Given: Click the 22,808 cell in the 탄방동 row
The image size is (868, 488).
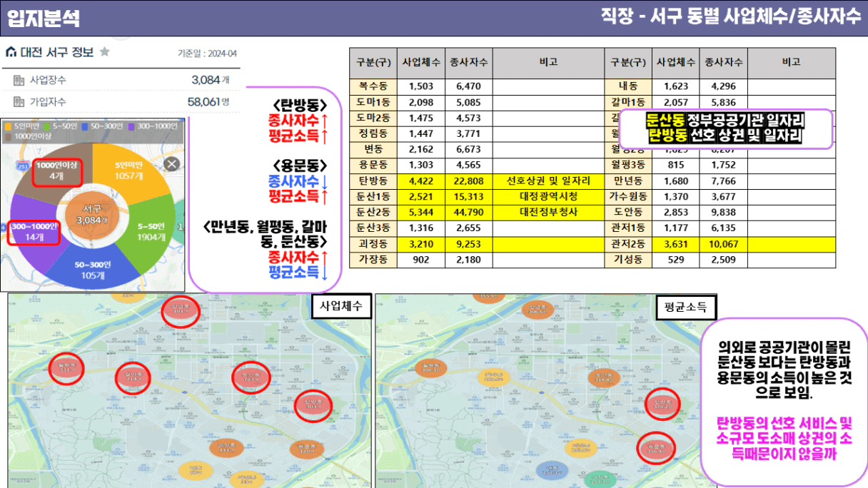Looking at the screenshot, I should coord(469,181).
